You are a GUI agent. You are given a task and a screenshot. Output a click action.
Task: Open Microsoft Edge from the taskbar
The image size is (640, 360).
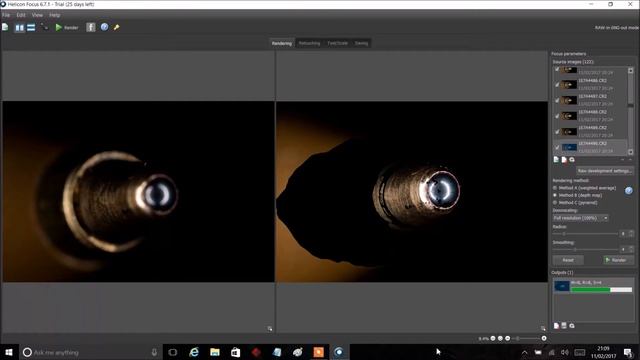coord(194,352)
